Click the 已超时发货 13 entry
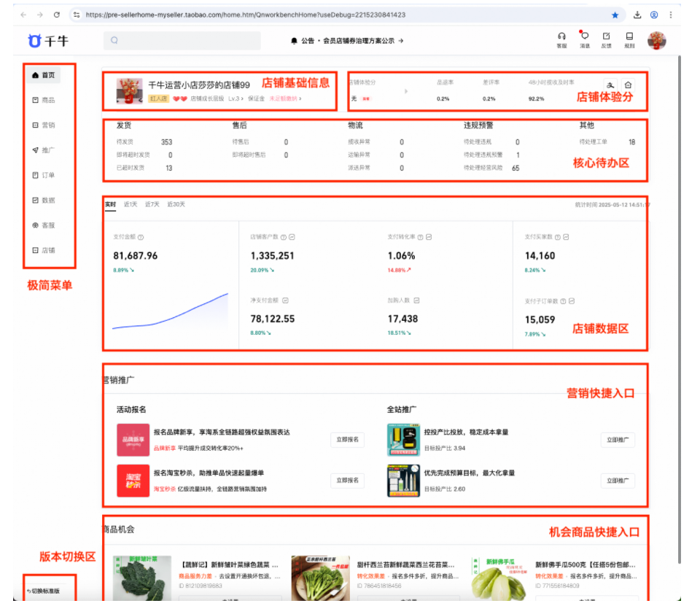Viewport: 700px width, 606px height. (144, 168)
